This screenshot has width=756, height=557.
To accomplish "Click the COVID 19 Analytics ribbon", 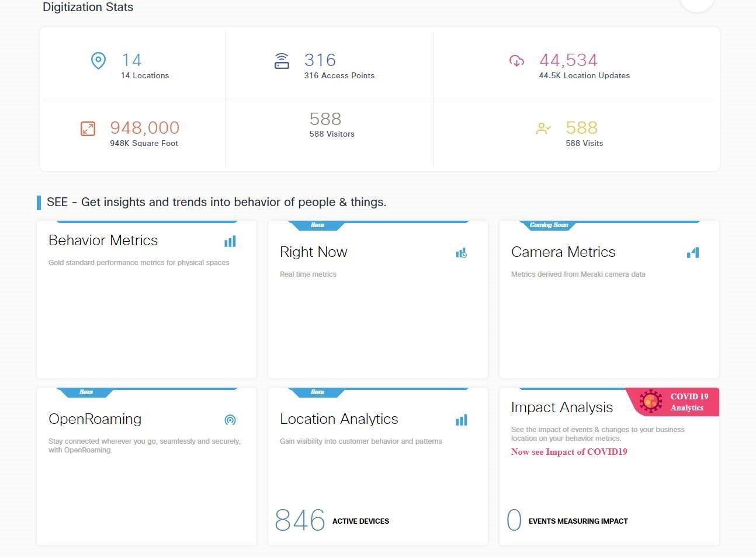I will click(x=688, y=402).
